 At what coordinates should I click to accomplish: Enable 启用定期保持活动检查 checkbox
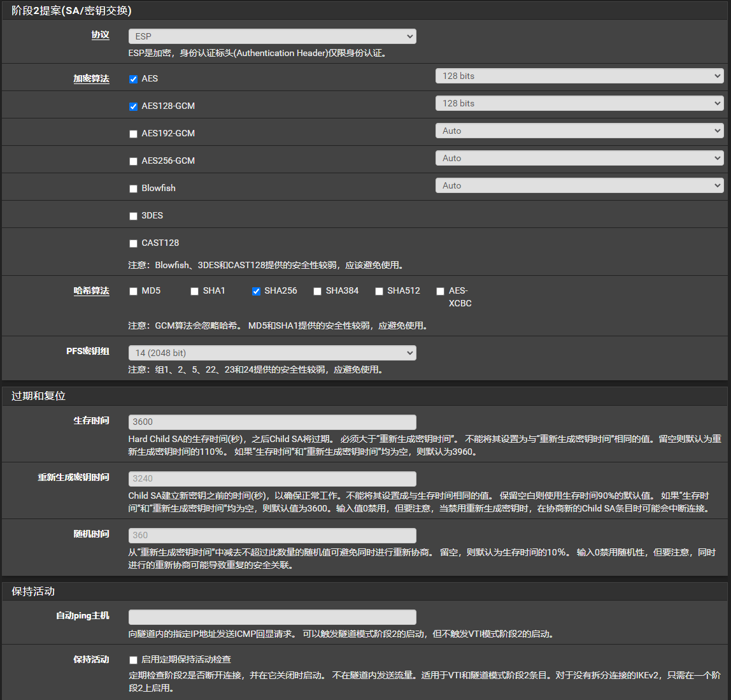[133, 660]
